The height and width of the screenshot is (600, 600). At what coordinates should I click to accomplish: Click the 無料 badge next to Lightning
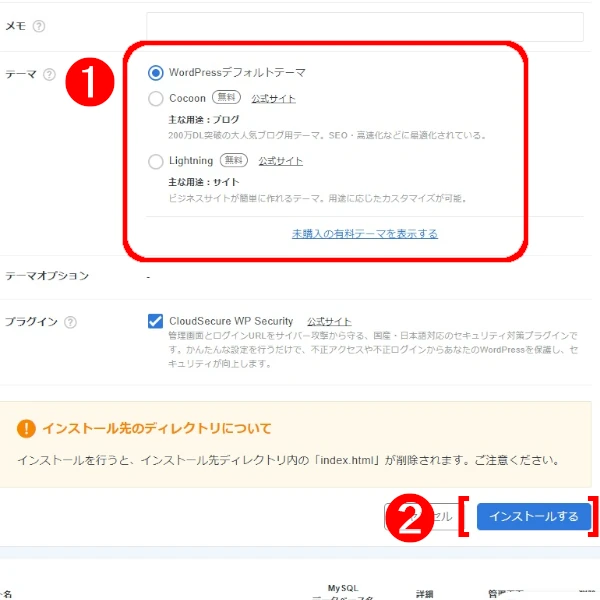(234, 160)
